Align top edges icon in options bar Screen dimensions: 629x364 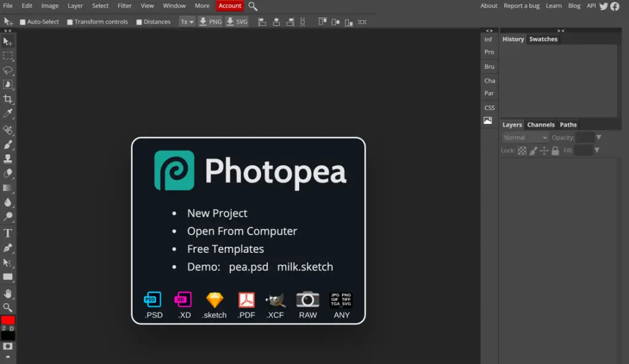point(322,21)
